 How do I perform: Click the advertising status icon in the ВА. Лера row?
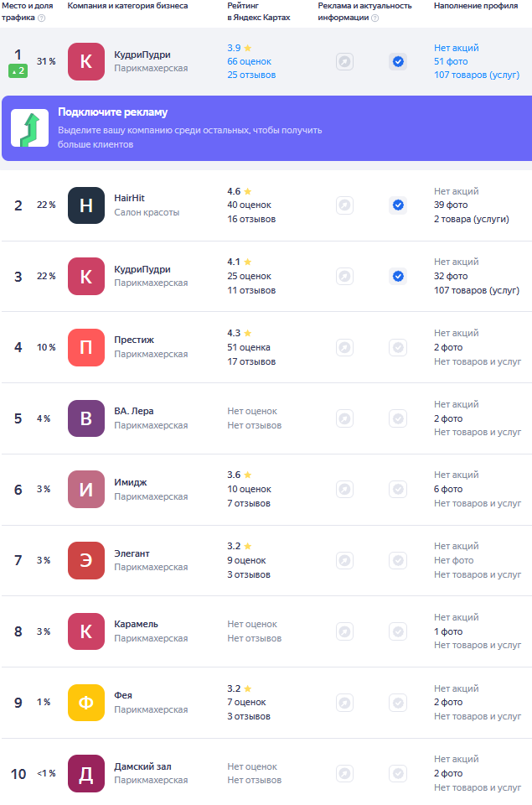point(344,418)
